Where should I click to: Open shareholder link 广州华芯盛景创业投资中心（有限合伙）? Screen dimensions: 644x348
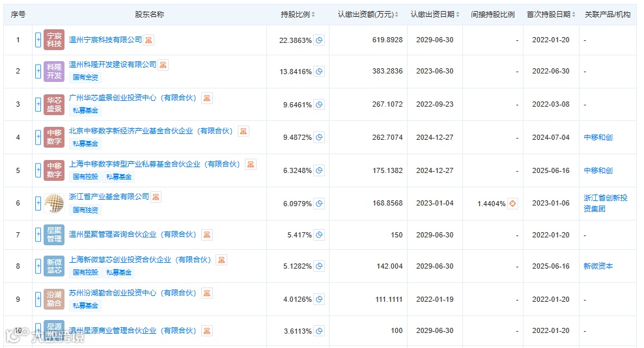coord(133,98)
